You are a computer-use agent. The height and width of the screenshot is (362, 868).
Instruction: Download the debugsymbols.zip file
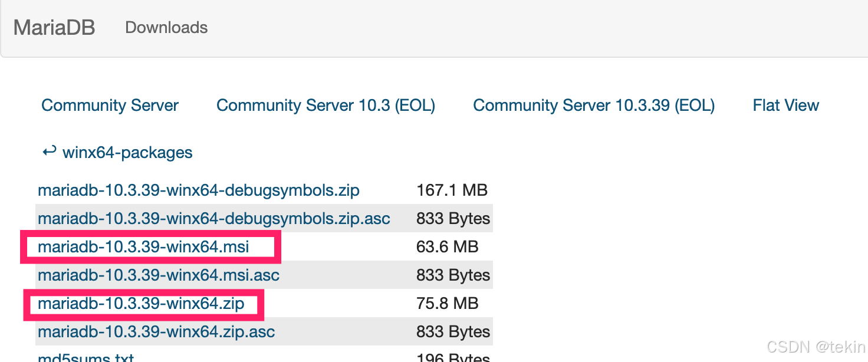point(198,190)
